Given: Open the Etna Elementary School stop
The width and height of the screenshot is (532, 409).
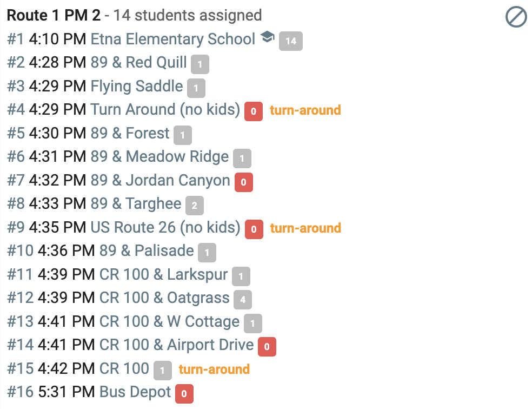Looking at the screenshot, I should pyautogui.click(x=172, y=39).
